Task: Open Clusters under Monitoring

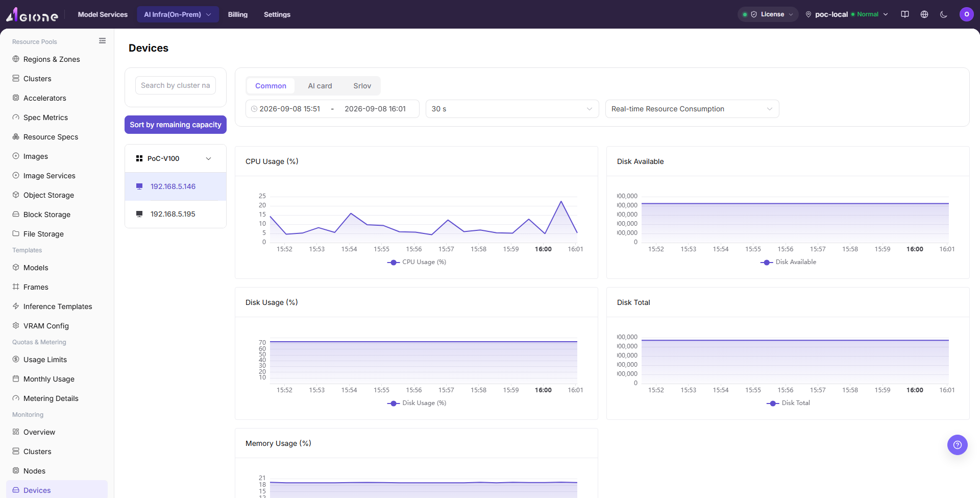Action: 57,452
